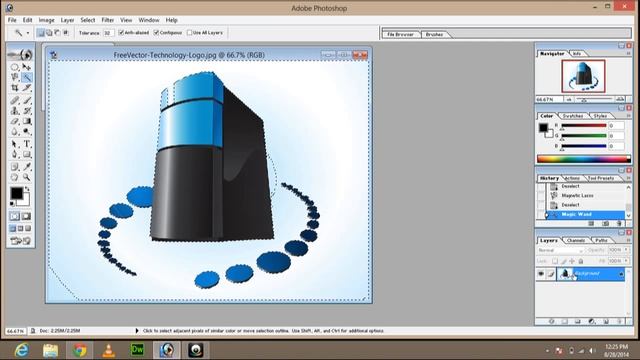
Task: Select the Elliptical Marquee tool
Action: pyautogui.click(x=15, y=67)
